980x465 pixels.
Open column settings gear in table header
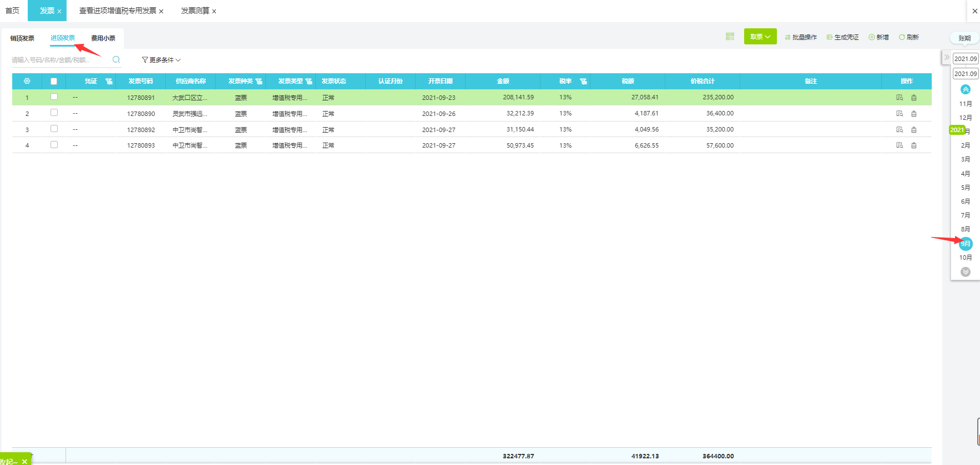pos(27,81)
